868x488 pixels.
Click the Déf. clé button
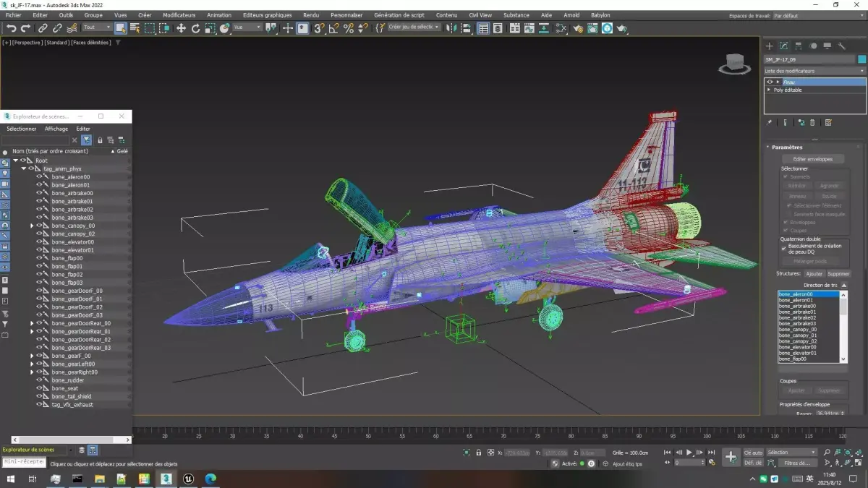753,463
